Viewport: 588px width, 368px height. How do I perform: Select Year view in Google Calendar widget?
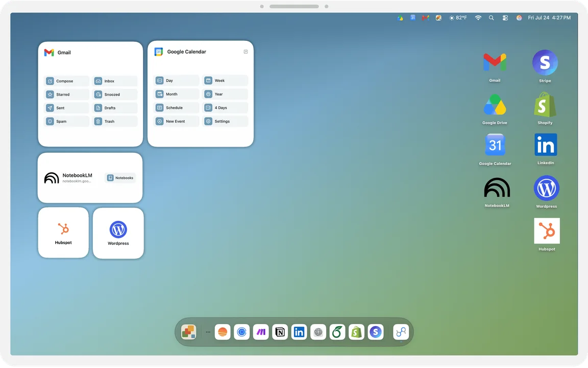pyautogui.click(x=225, y=94)
